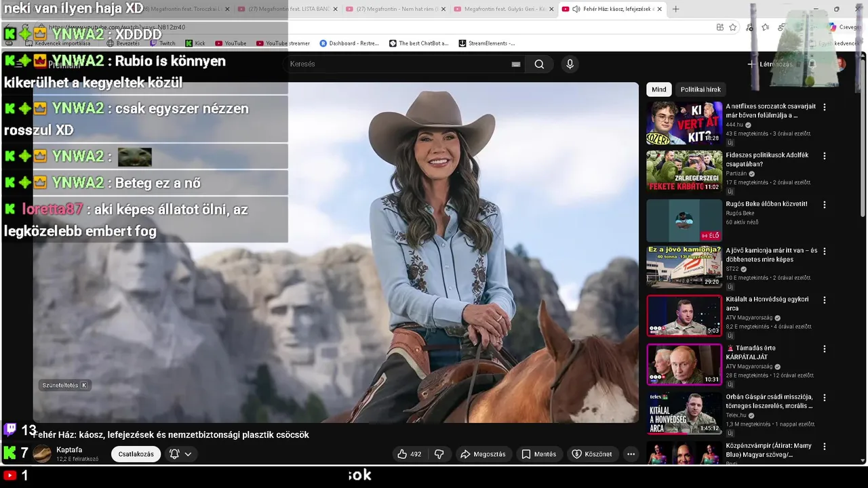Dislike the video with thumbs-down icon
The image size is (868, 488).
pos(439,454)
